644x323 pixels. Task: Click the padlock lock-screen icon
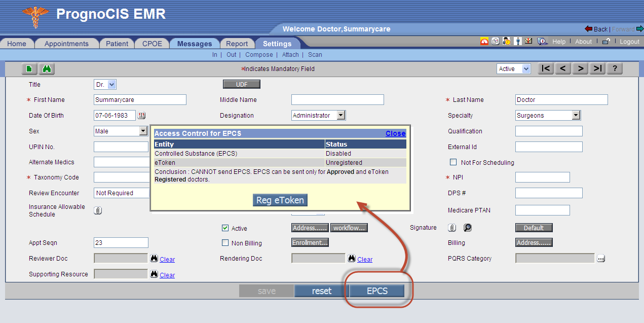[606, 42]
